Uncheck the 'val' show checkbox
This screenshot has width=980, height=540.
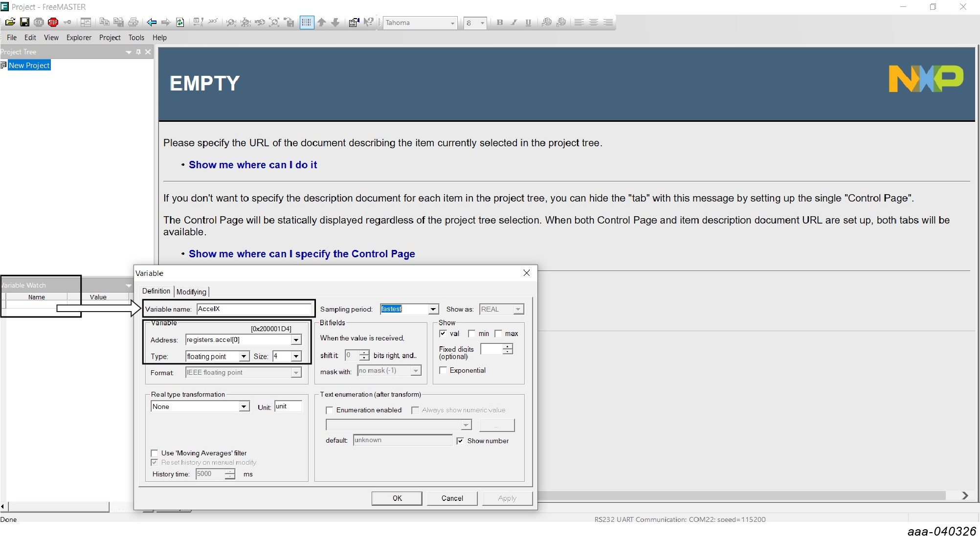[443, 334]
